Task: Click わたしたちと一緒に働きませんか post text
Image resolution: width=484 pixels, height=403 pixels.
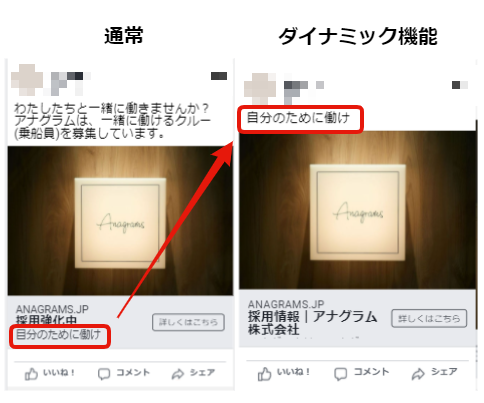Action: coord(112,121)
